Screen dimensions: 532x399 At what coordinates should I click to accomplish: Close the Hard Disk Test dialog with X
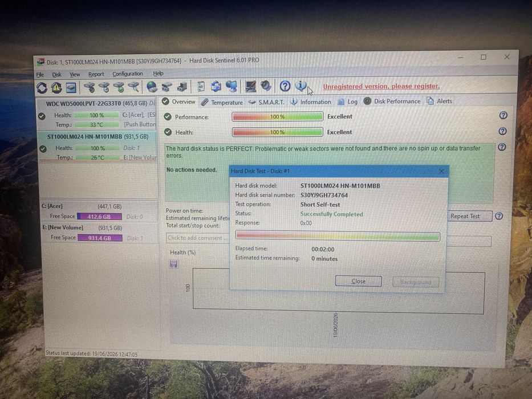point(441,172)
